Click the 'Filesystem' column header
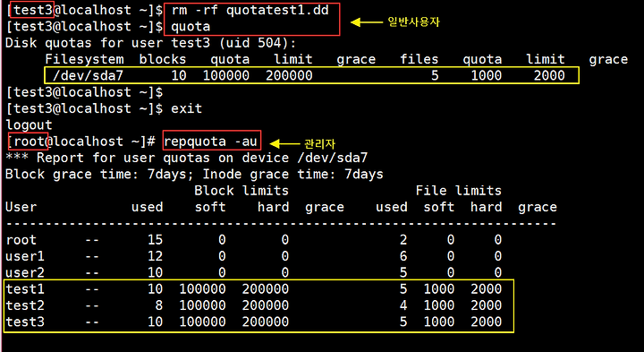The width and height of the screenshot is (644, 352). pyautogui.click(x=84, y=60)
